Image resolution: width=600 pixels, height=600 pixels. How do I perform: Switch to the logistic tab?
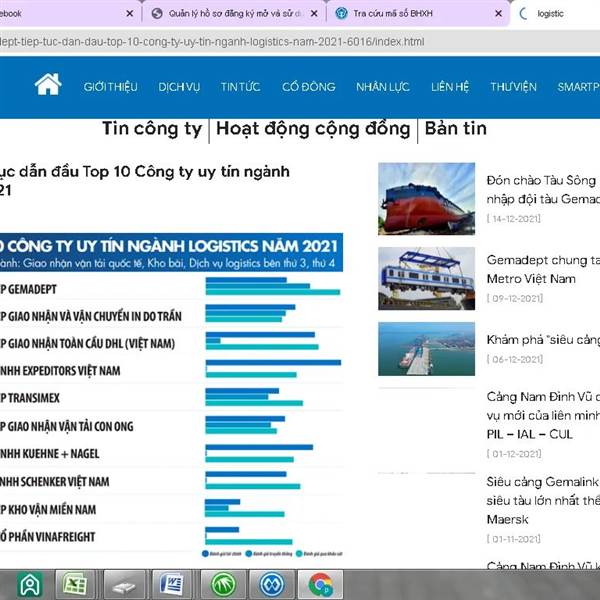555,13
